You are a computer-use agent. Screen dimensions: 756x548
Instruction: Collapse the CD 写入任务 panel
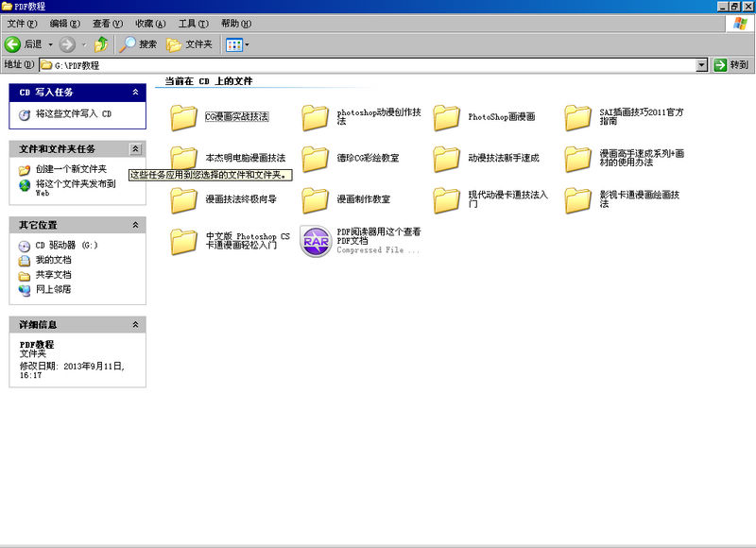135,92
